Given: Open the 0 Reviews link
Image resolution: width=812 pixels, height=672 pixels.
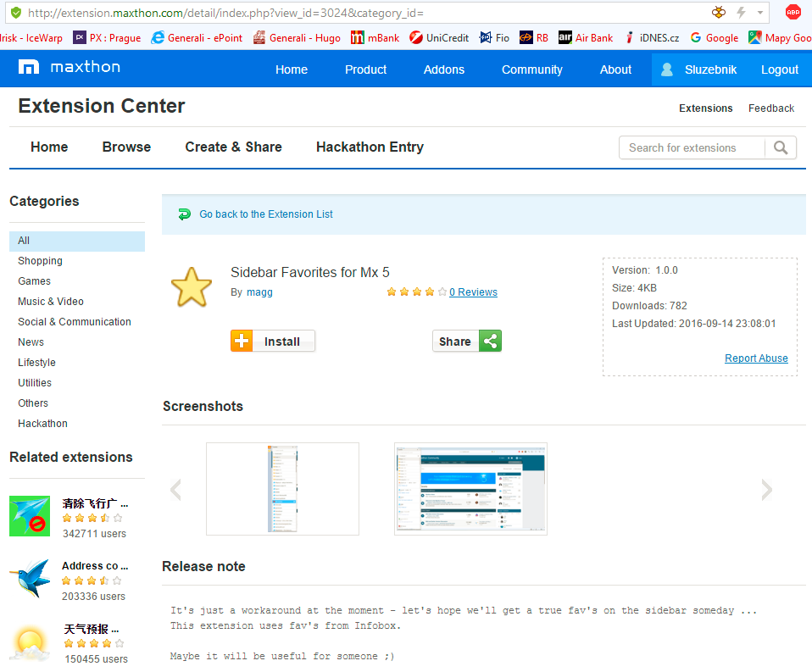Looking at the screenshot, I should tap(473, 292).
